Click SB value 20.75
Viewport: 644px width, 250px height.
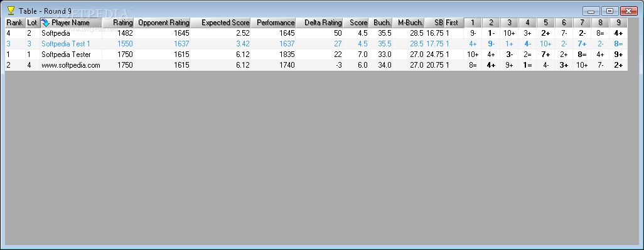click(x=434, y=65)
